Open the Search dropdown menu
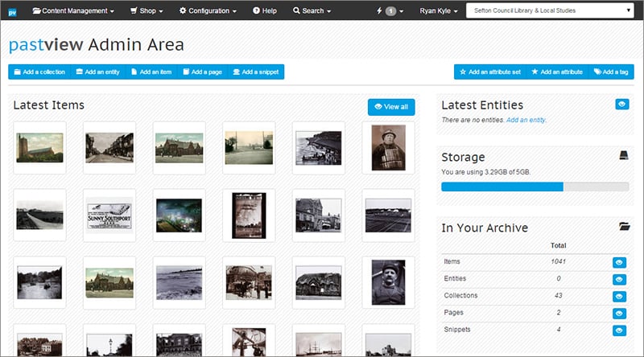644x357 pixels. 312,11
